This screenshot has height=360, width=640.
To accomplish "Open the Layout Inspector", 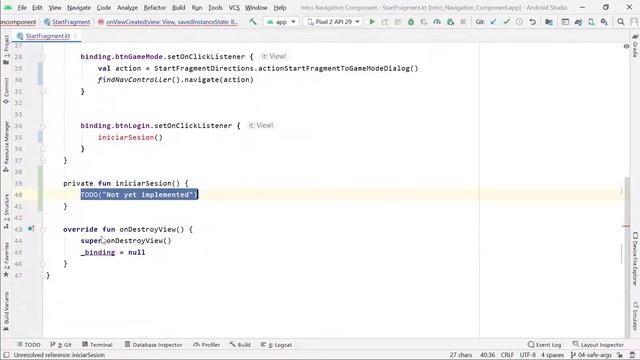I will coord(598,345).
